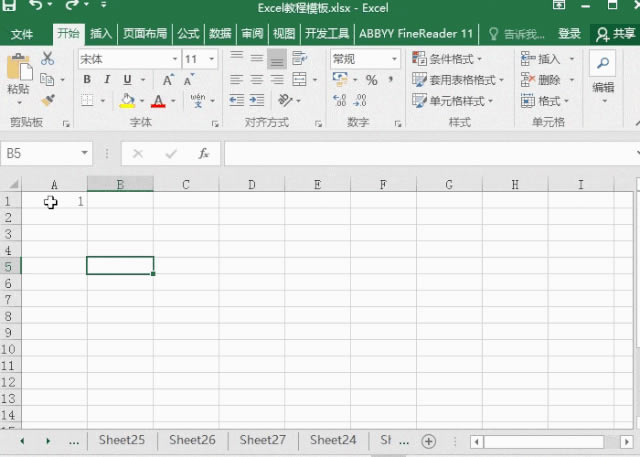Increase decimal places

pyautogui.click(x=340, y=100)
